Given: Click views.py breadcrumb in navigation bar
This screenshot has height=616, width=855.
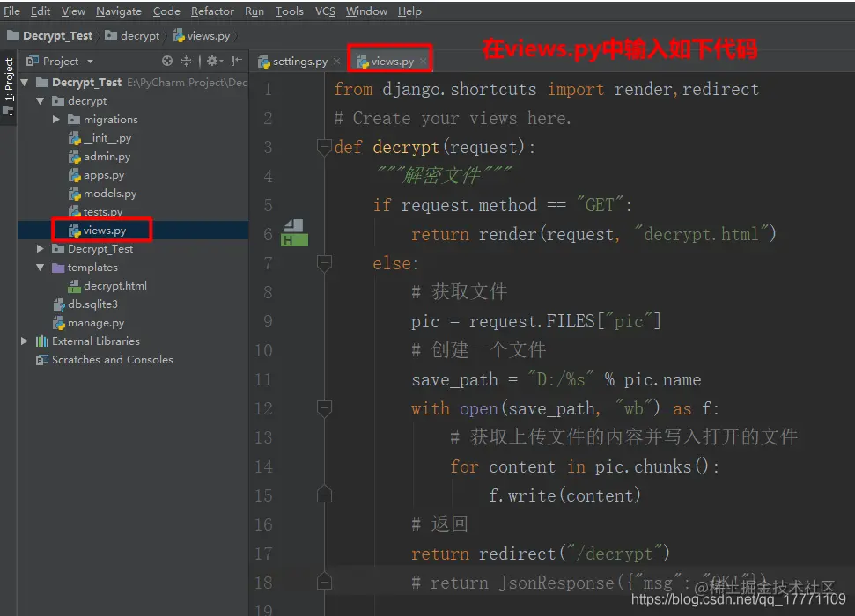Looking at the screenshot, I should pyautogui.click(x=202, y=36).
